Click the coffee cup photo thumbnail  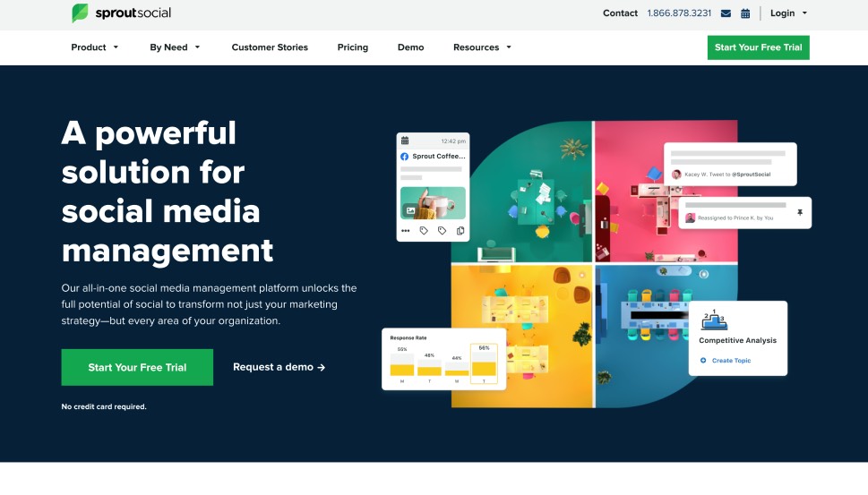[433, 203]
